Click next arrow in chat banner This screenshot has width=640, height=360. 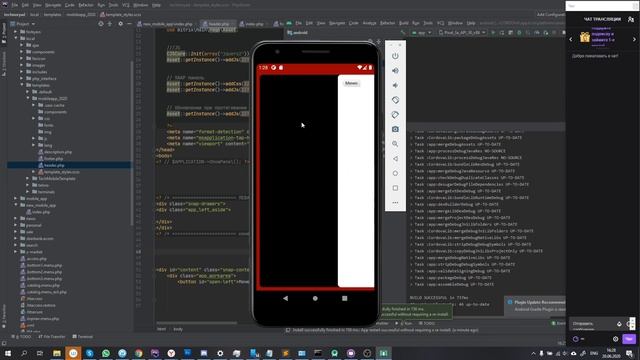tap(634, 39)
